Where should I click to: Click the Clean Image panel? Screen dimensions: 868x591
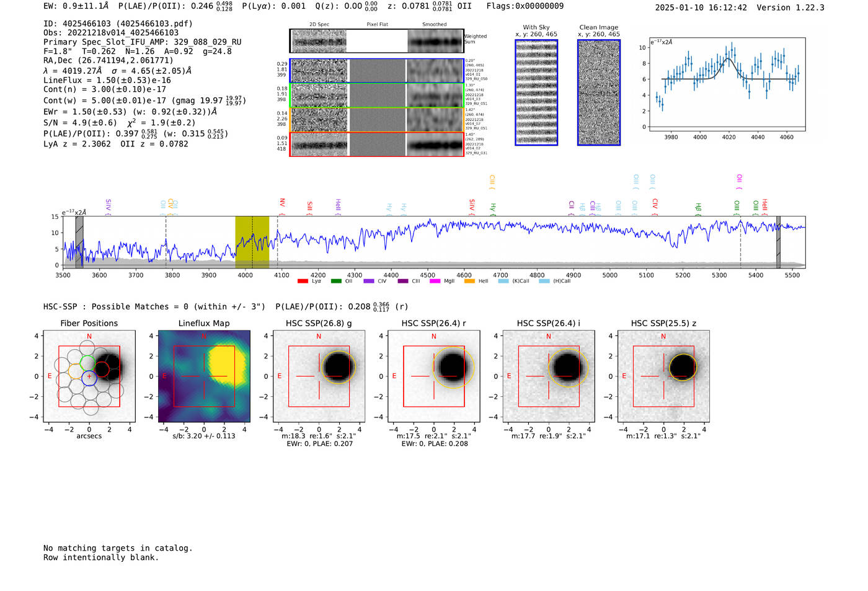pyautogui.click(x=599, y=92)
